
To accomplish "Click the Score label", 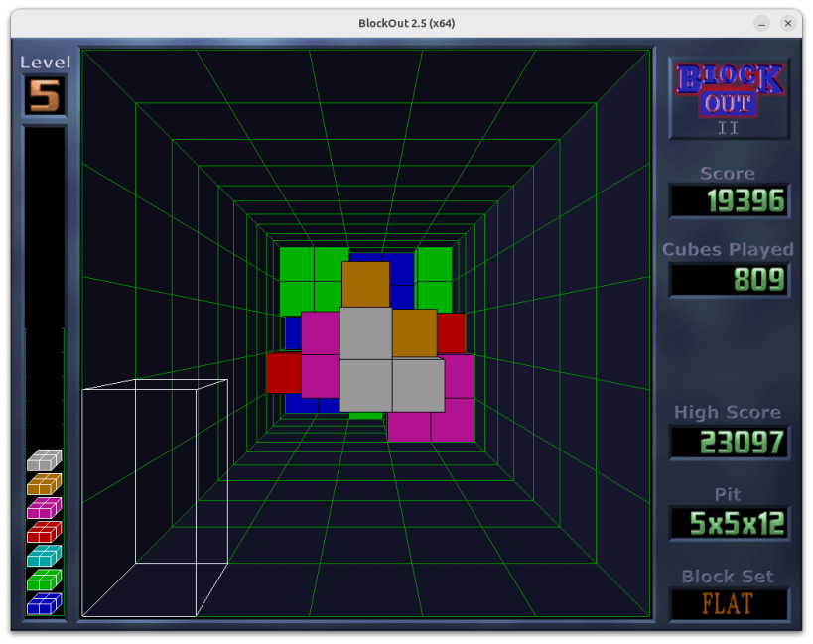I will pyautogui.click(x=728, y=173).
